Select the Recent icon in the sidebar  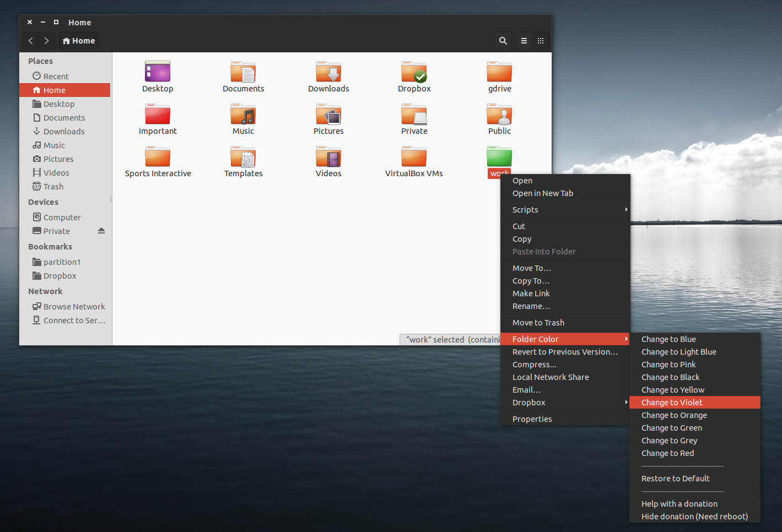[x=55, y=75]
